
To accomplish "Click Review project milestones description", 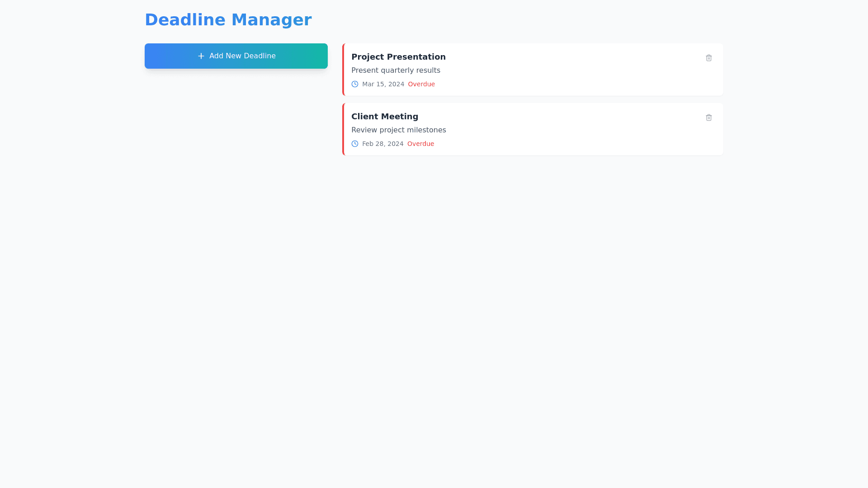I will tap(398, 130).
